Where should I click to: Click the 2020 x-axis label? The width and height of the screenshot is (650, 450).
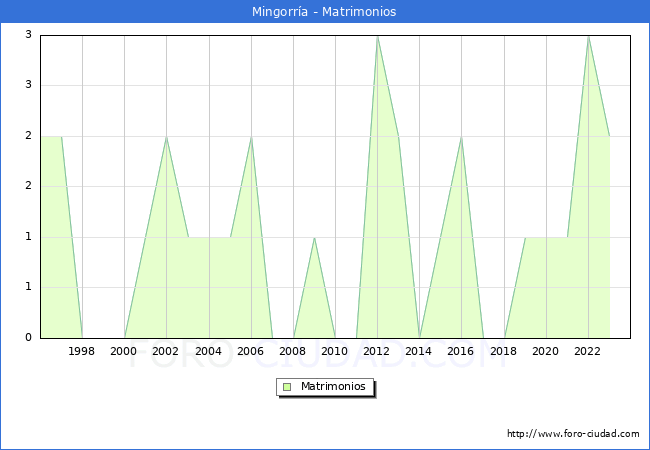[x=546, y=351]
